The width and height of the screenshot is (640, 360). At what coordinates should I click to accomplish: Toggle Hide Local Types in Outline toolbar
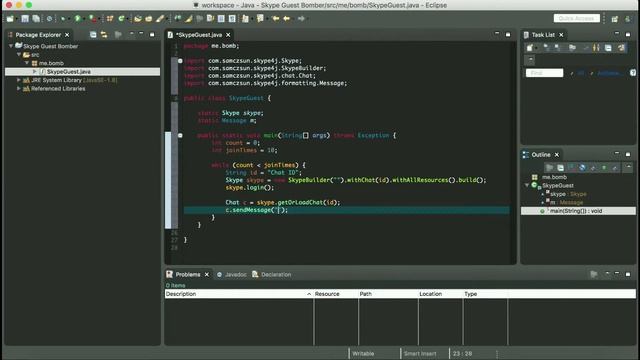(615, 168)
